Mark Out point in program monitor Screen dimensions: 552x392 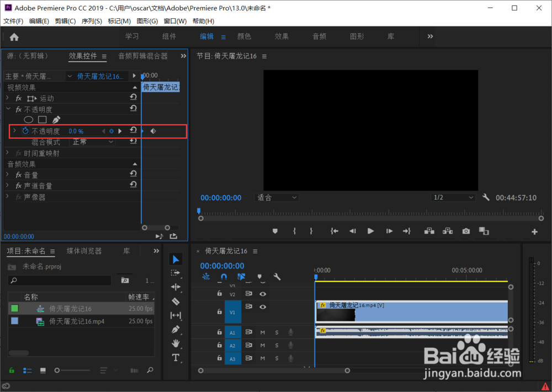[x=311, y=231]
